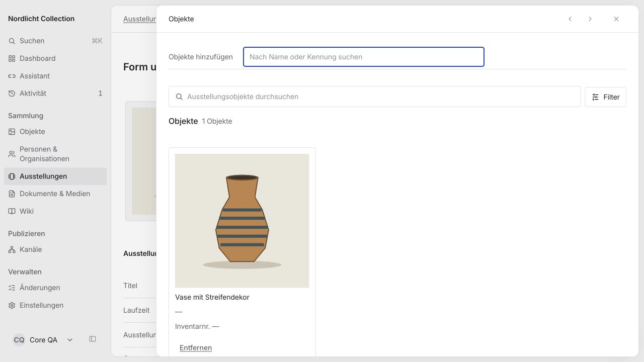Open the Core QA account dropdown
The image size is (644, 362).
(x=43, y=340)
